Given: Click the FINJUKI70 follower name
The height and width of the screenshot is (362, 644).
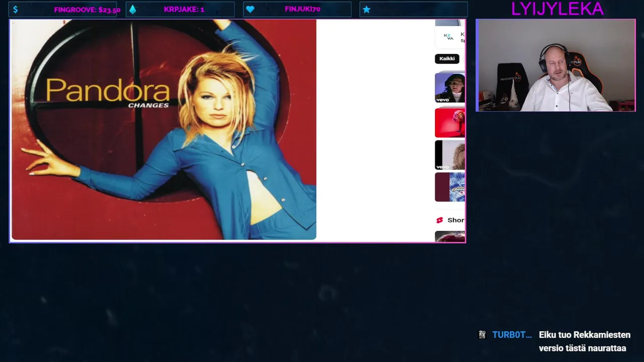Looking at the screenshot, I should point(302,9).
